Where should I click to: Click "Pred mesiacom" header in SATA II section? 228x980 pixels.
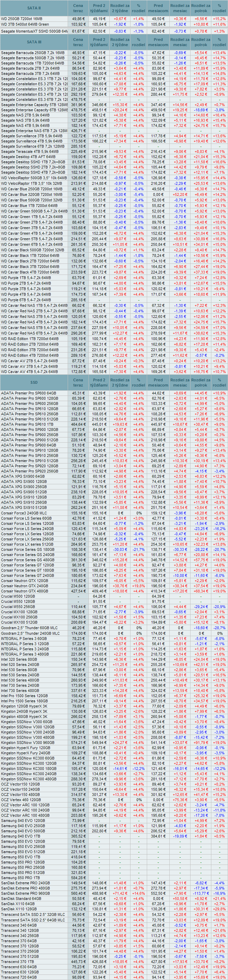pyautogui.click(x=158, y=8)
